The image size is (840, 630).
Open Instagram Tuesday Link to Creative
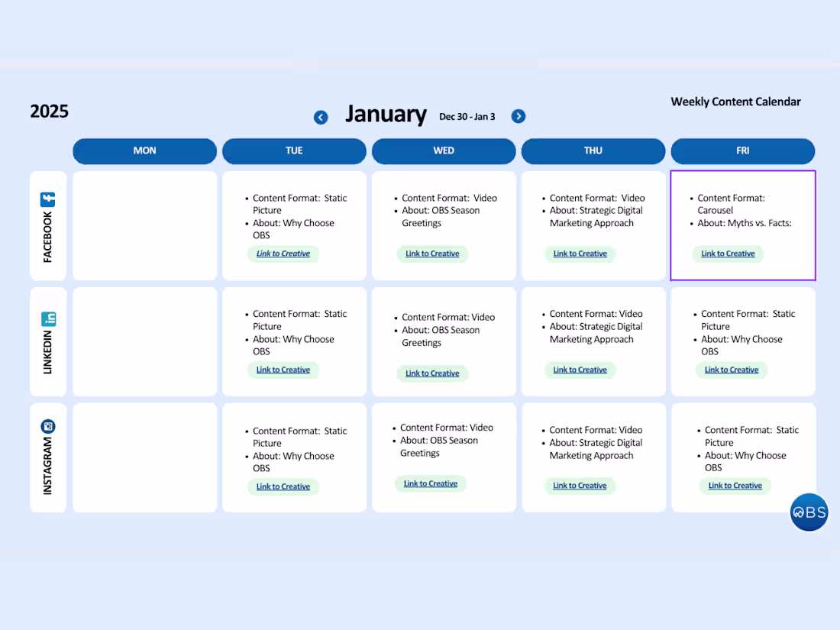[283, 486]
